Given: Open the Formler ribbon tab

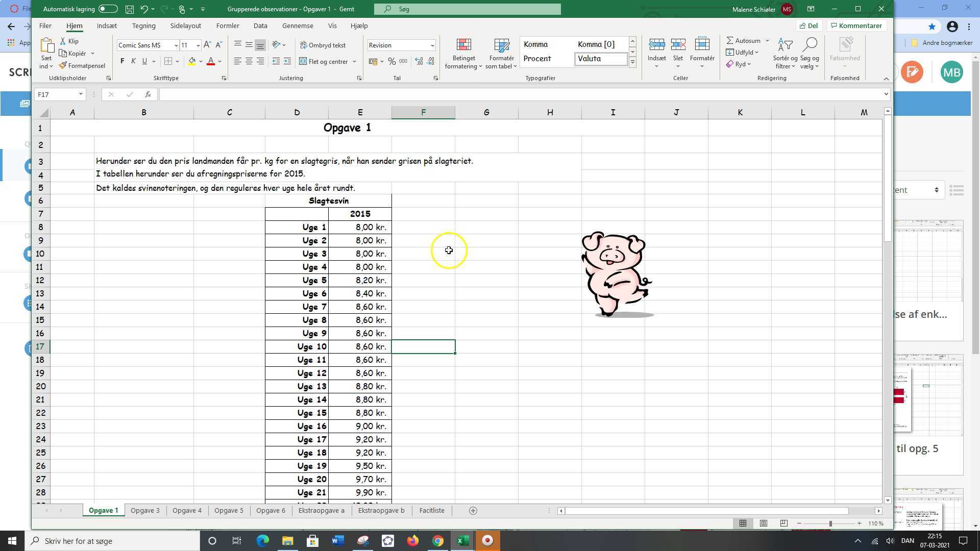Looking at the screenshot, I should (x=227, y=26).
